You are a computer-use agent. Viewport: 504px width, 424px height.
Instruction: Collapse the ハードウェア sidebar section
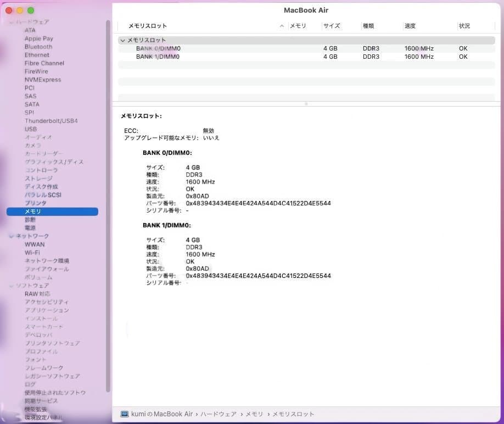10,22
